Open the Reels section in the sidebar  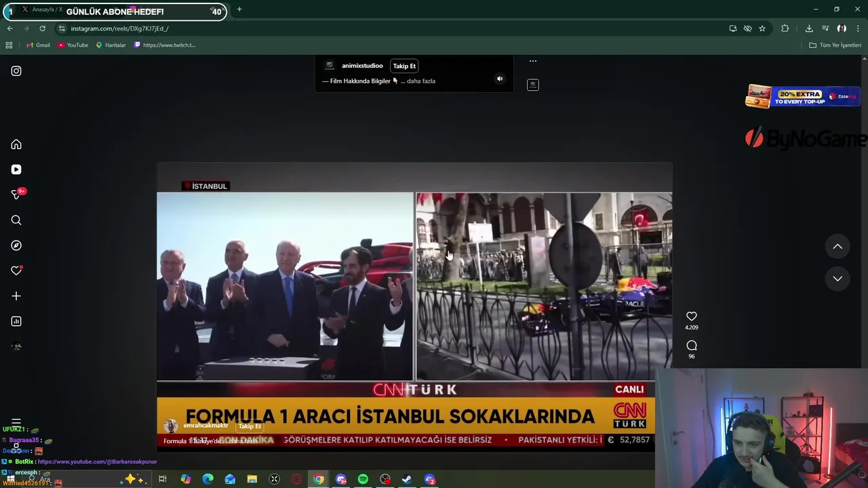(x=16, y=169)
